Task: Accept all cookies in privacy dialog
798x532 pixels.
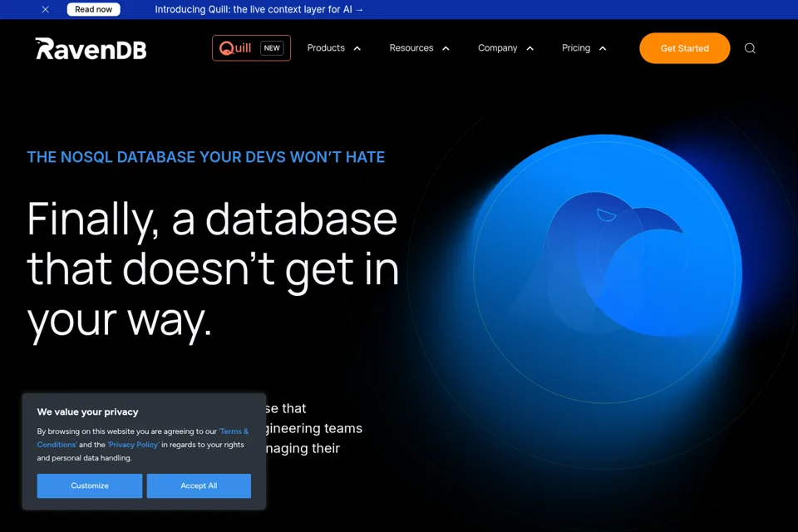Action: pos(199,485)
